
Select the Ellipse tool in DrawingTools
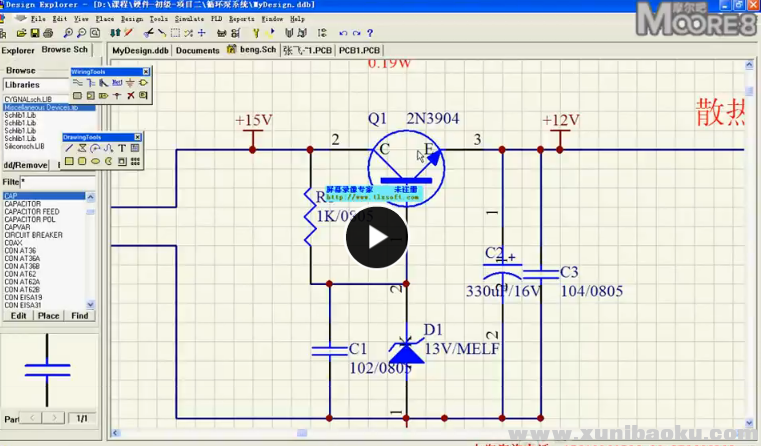click(96, 161)
